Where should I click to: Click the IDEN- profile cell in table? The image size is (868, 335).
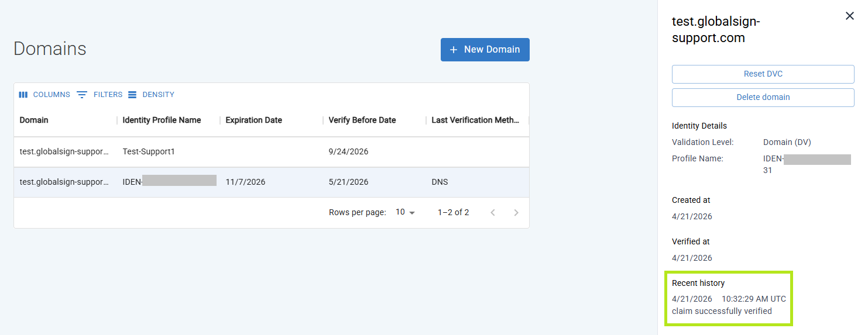(x=169, y=182)
